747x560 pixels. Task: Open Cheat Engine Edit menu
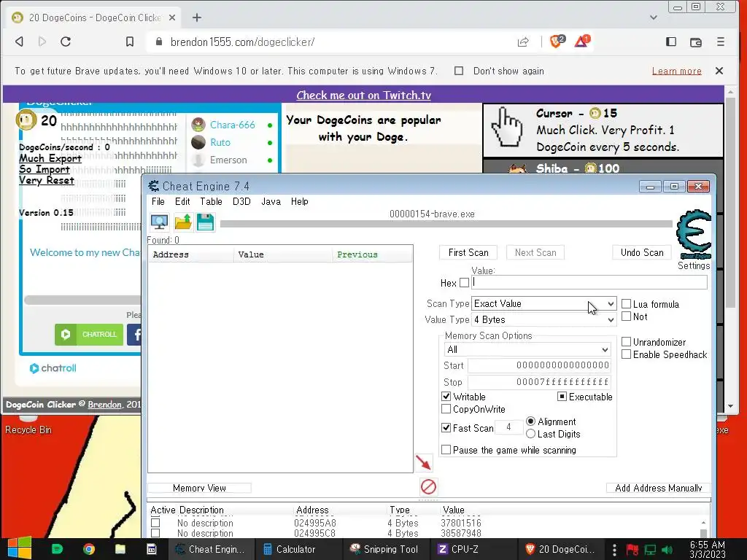pyautogui.click(x=182, y=201)
